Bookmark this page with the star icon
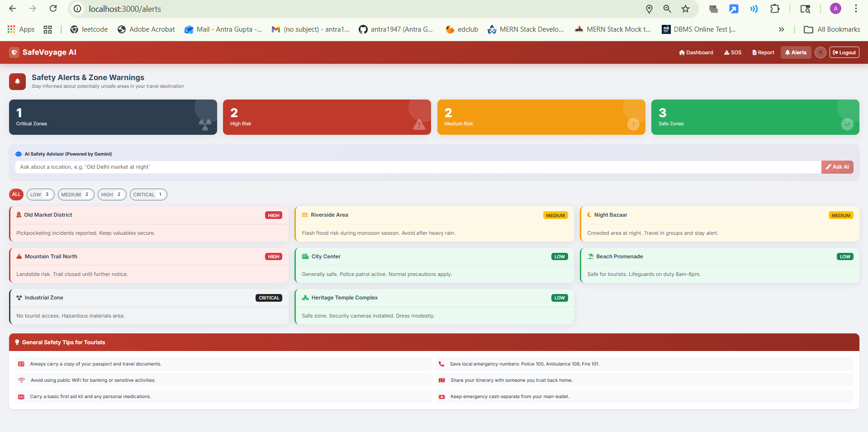The image size is (868, 432). pyautogui.click(x=686, y=9)
